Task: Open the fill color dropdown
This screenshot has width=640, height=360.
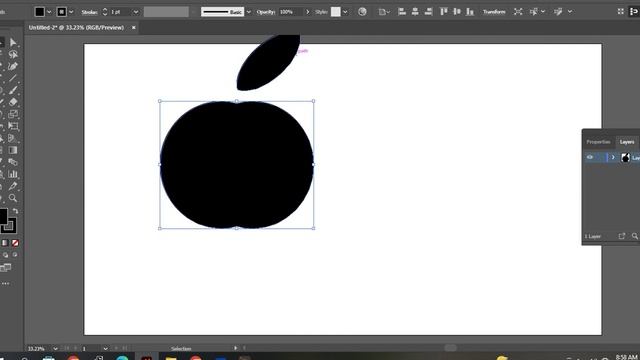Action: click(49, 12)
